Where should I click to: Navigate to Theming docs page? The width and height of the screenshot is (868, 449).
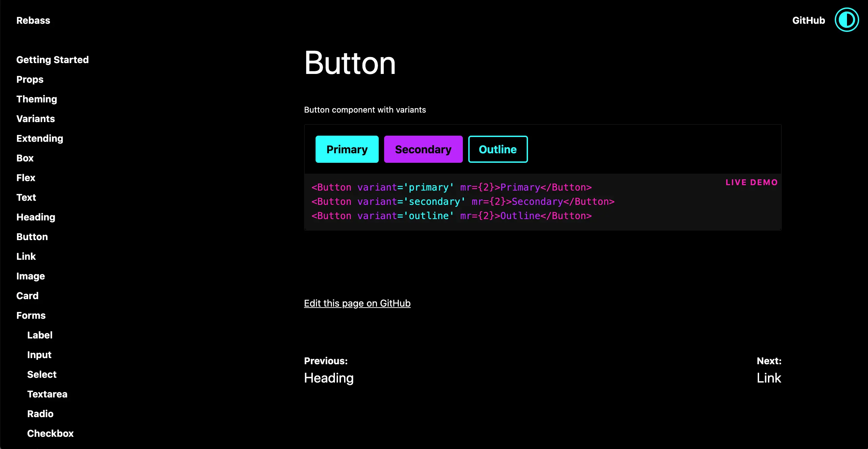click(37, 99)
